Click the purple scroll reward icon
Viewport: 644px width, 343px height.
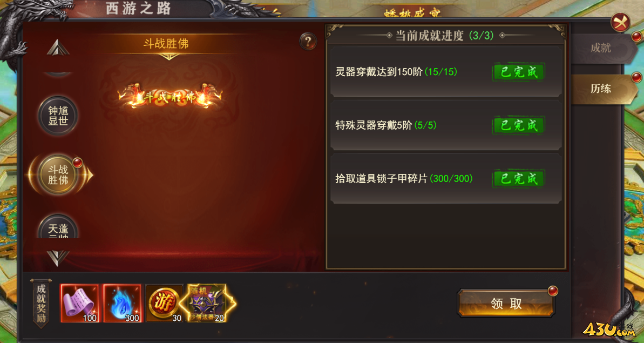pos(80,303)
